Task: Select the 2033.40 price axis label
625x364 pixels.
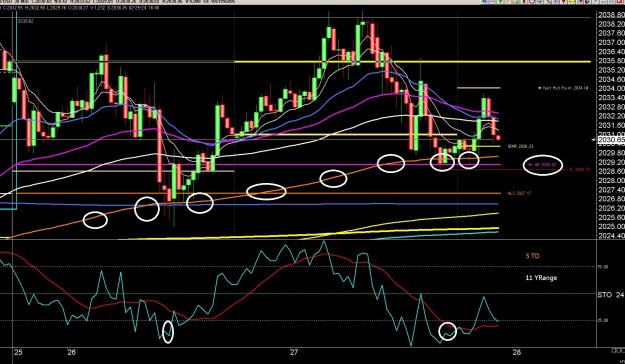Action: [x=611, y=98]
